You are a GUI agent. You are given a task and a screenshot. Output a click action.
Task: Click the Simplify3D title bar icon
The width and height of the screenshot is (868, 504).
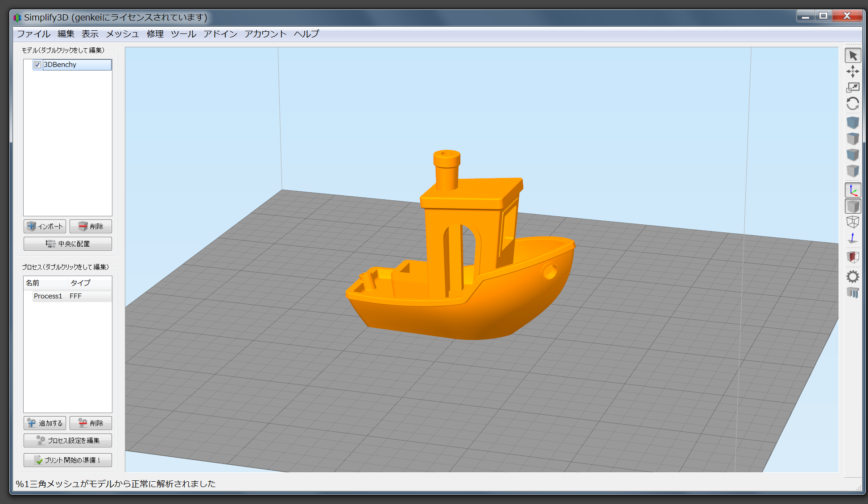(17, 18)
